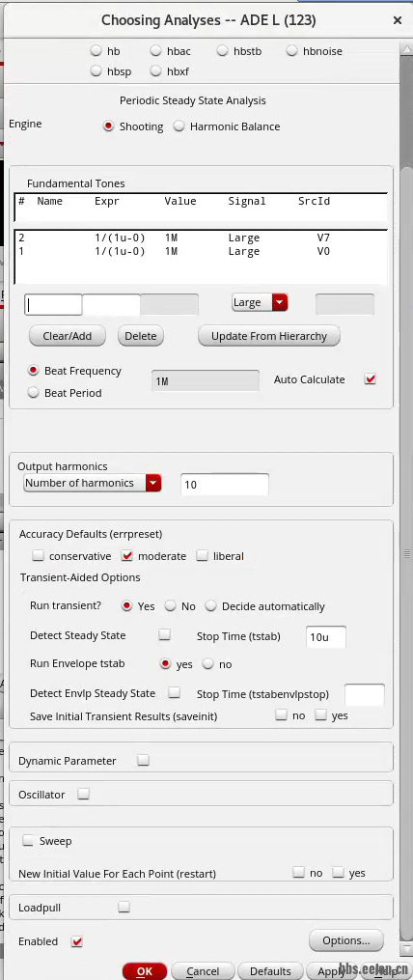Select the hb analysis radio button
Image resolution: width=413 pixels, height=980 pixels.
click(x=96, y=51)
